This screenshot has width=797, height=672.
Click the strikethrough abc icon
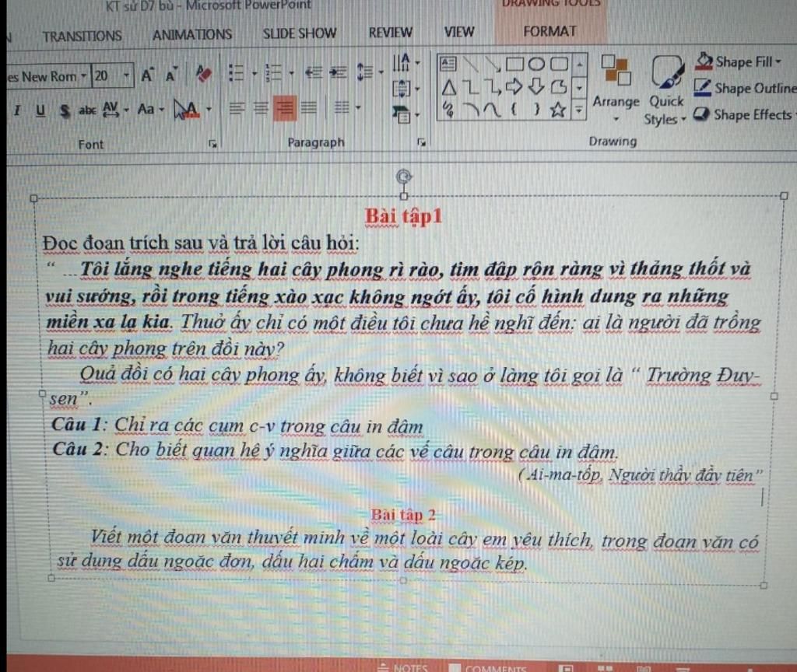[x=87, y=109]
